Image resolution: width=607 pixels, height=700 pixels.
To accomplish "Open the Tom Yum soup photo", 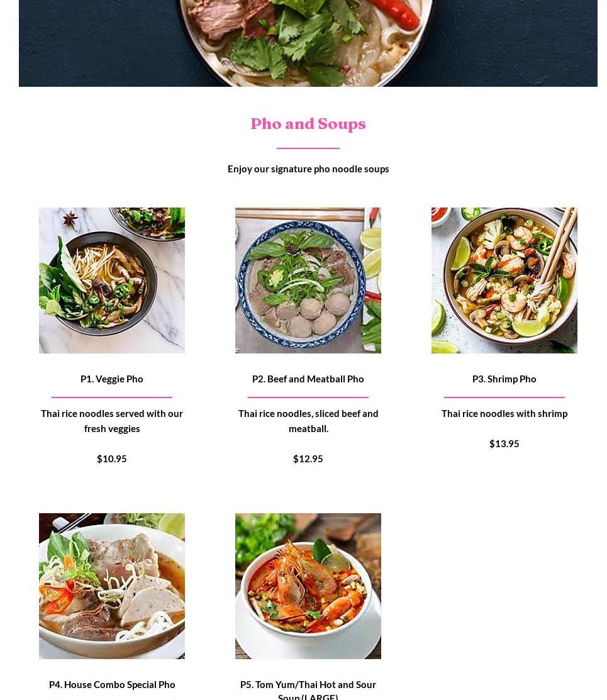I will 308,586.
